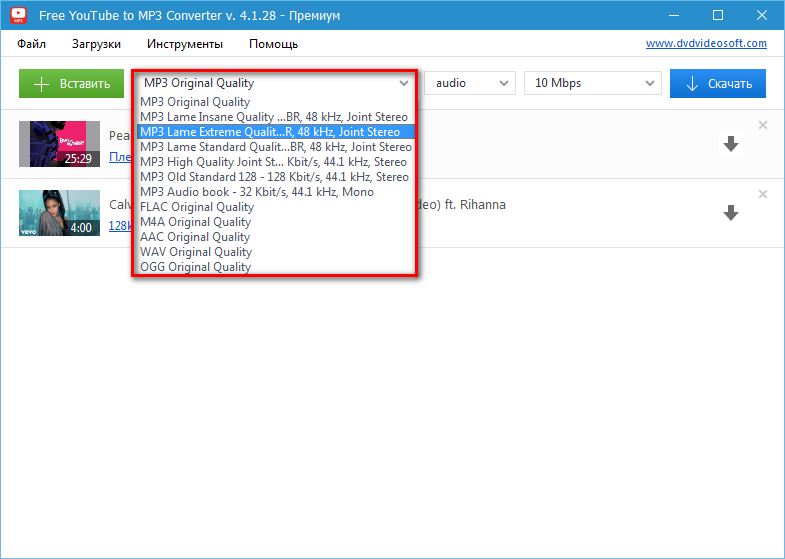
Task: Choose MP3 Lame Insane Quality option
Action: [275, 117]
